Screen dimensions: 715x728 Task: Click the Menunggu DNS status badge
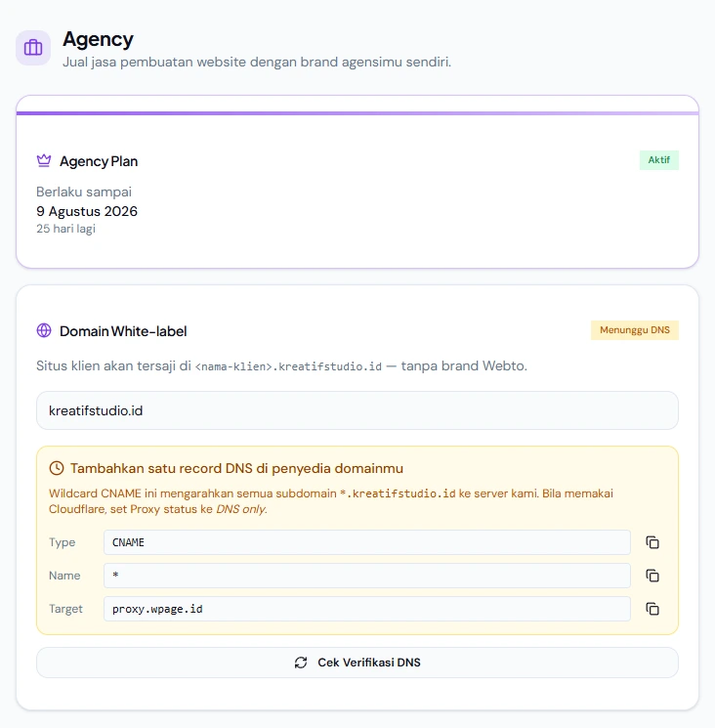coord(635,330)
